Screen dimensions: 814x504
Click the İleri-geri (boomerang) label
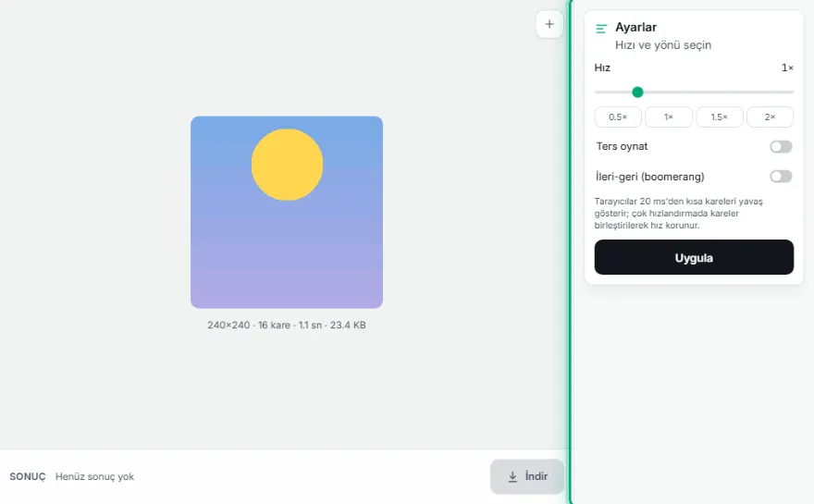650,177
